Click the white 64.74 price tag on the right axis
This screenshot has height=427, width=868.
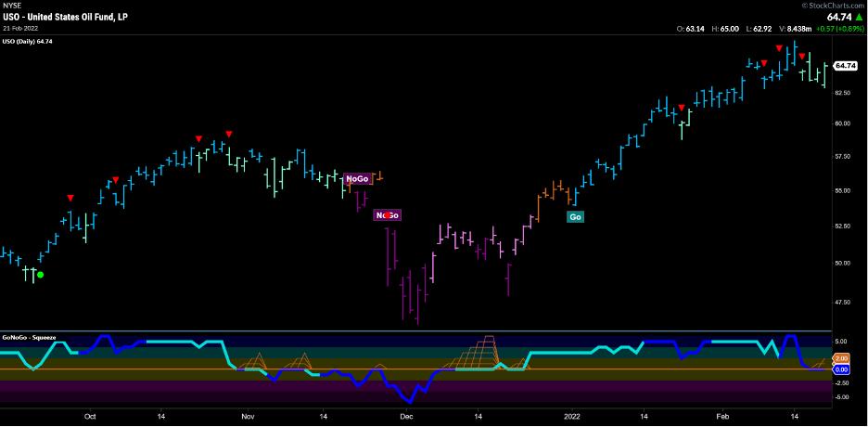point(845,66)
